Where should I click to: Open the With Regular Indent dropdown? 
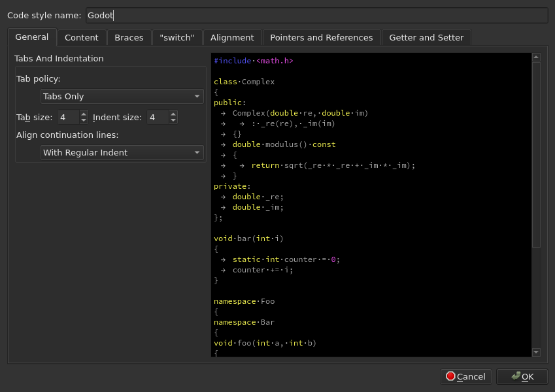point(121,152)
